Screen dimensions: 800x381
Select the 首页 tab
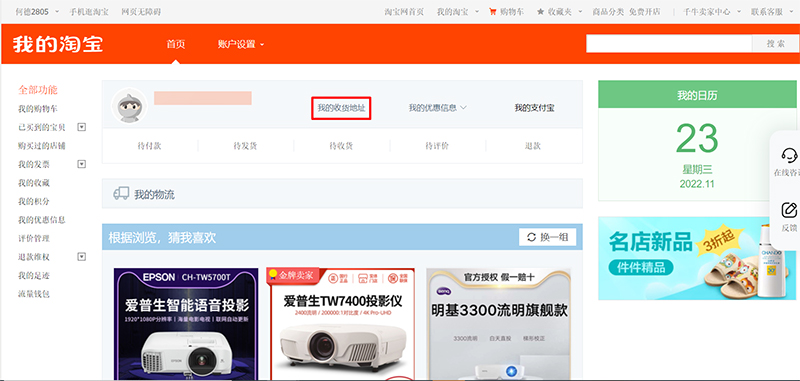176,44
